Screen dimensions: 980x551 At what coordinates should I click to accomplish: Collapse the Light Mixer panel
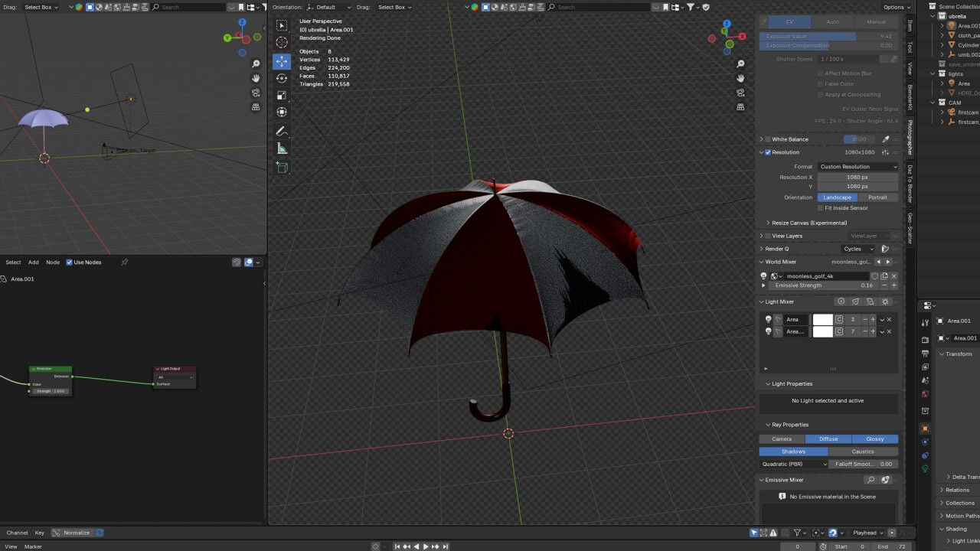pyautogui.click(x=780, y=302)
